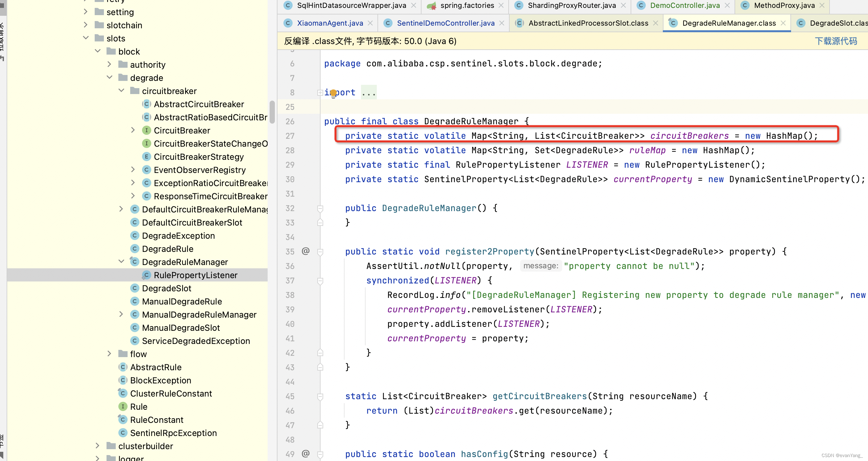
Task: Expand the slotchain folder
Action: pos(85,25)
